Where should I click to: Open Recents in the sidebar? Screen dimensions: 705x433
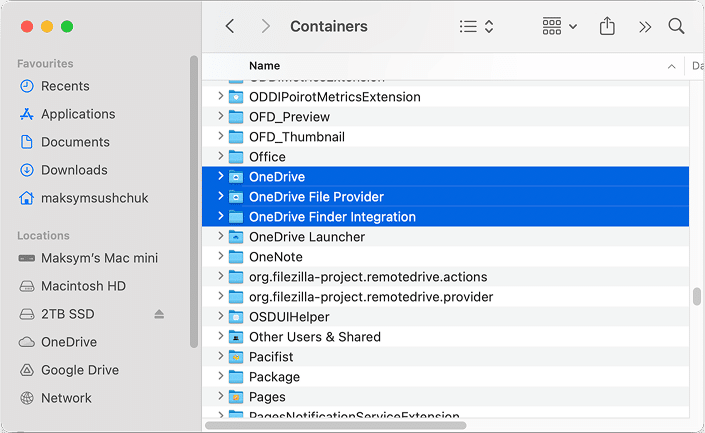(65, 86)
